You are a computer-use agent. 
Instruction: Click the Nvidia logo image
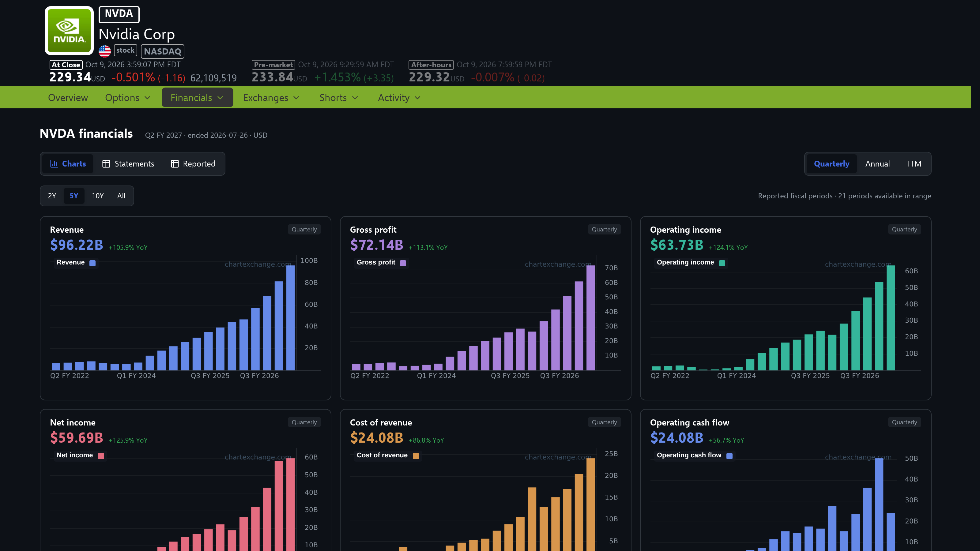click(69, 30)
